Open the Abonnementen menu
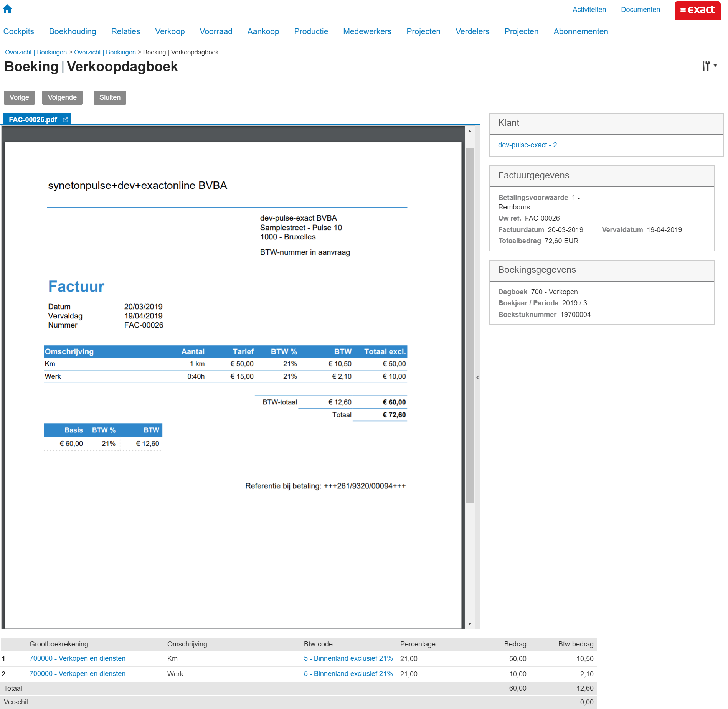This screenshot has width=728, height=709. point(580,31)
